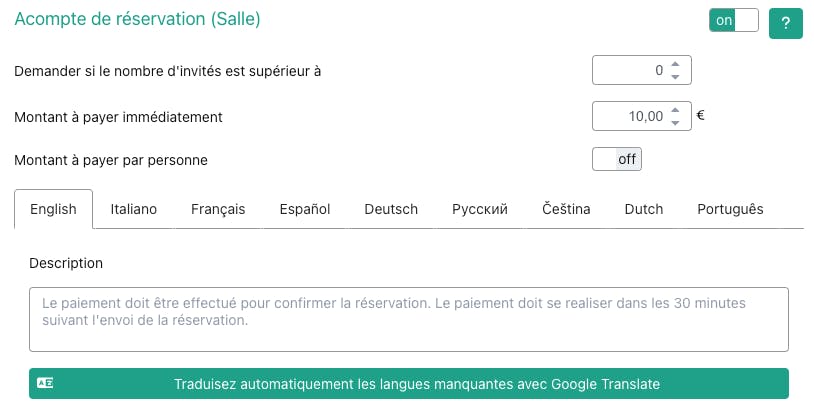814x420 pixels.
Task: Click the translate icon on the green button
Action: (45, 383)
